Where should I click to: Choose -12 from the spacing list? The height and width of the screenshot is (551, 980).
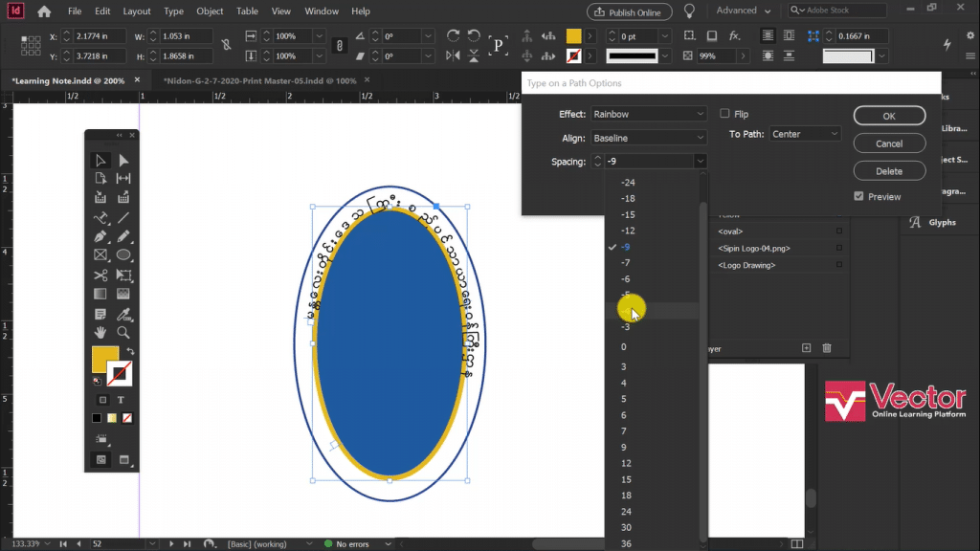(628, 230)
